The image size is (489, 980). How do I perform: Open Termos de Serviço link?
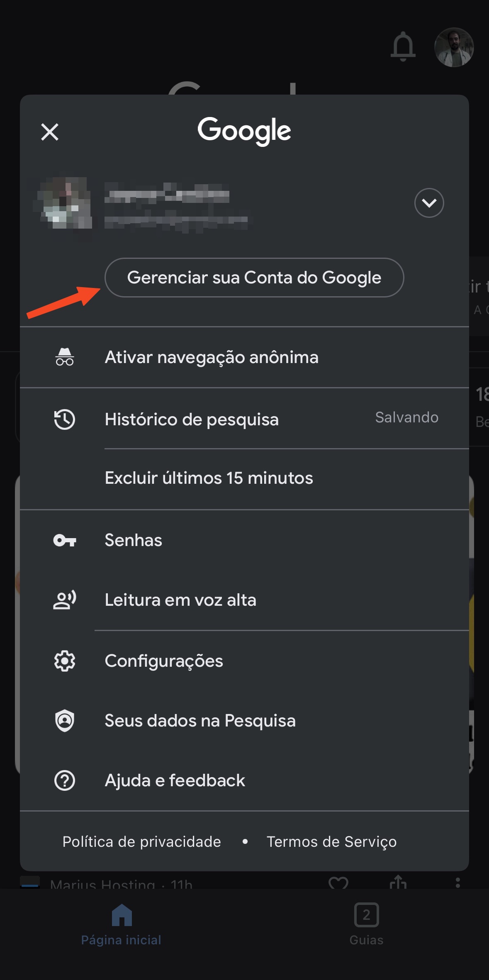pyautogui.click(x=331, y=842)
